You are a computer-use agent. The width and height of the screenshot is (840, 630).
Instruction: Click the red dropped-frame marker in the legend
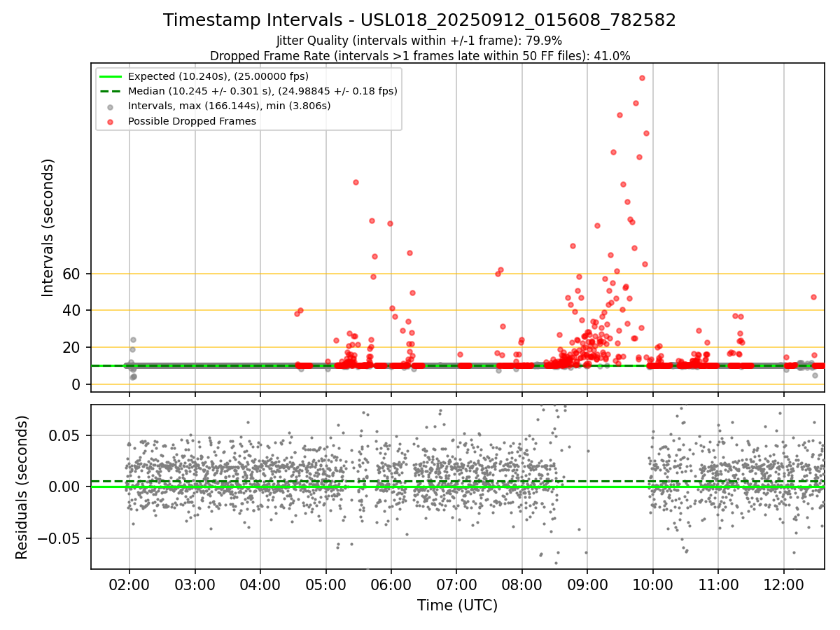coord(110,121)
